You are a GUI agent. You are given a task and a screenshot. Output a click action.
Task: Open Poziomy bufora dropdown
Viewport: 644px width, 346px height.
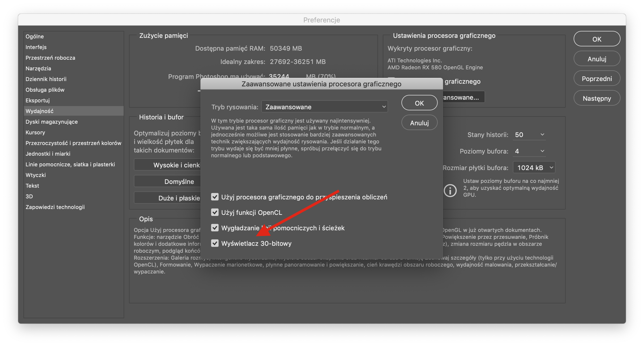click(x=529, y=151)
